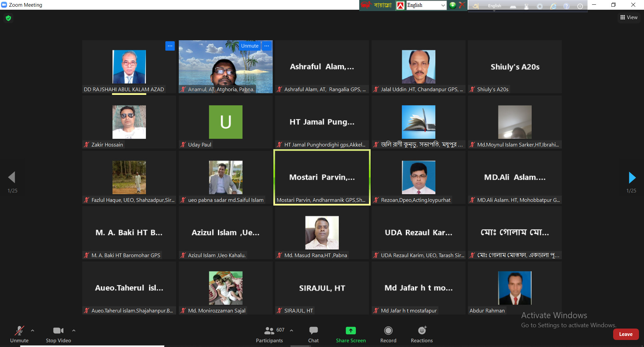Image resolution: width=644 pixels, height=347 pixels.
Task: Click the Md. Monirozzaman Sajal photo
Action: (226, 288)
